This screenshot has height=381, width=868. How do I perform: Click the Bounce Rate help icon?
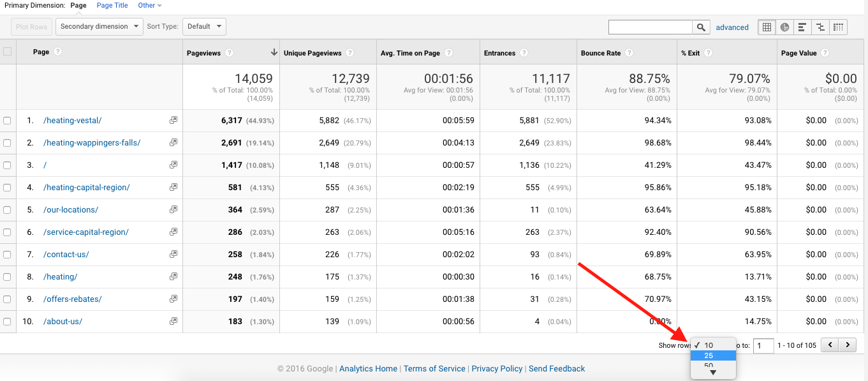(x=629, y=52)
